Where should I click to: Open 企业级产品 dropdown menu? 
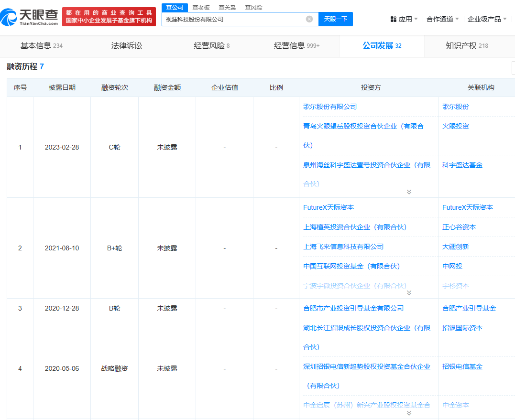tap(487, 19)
